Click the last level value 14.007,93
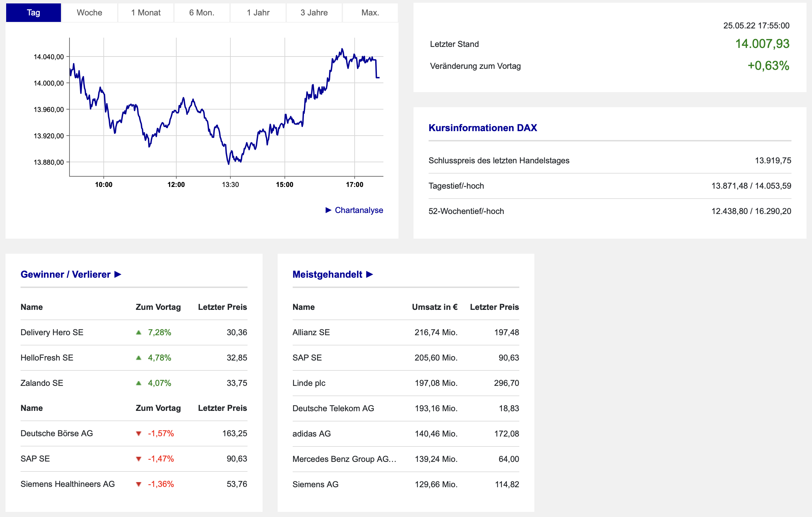This screenshot has width=812, height=517. [762, 44]
